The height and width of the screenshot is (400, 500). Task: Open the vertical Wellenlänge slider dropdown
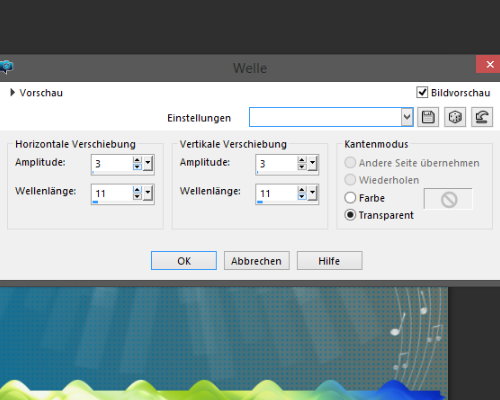coord(312,193)
